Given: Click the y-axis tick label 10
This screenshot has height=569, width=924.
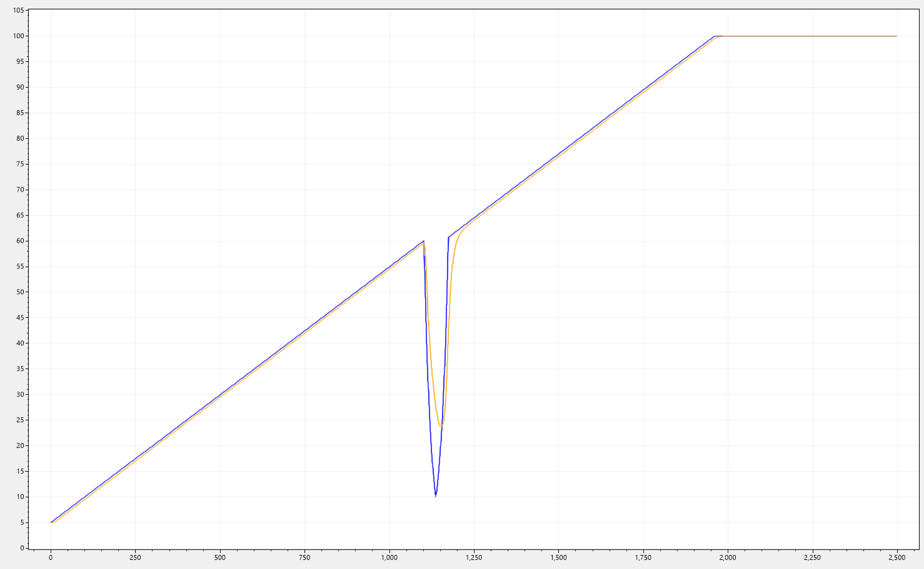Looking at the screenshot, I should pyautogui.click(x=20, y=496).
